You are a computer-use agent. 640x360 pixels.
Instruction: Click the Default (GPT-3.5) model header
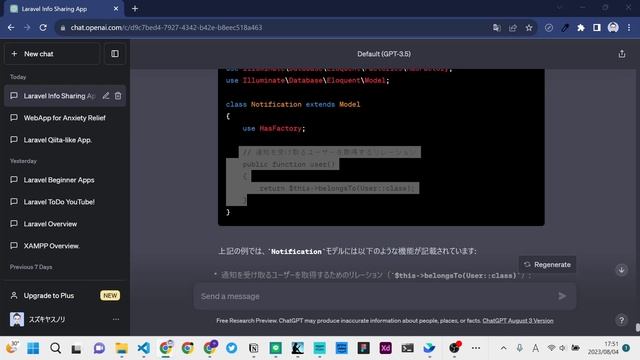click(x=384, y=54)
